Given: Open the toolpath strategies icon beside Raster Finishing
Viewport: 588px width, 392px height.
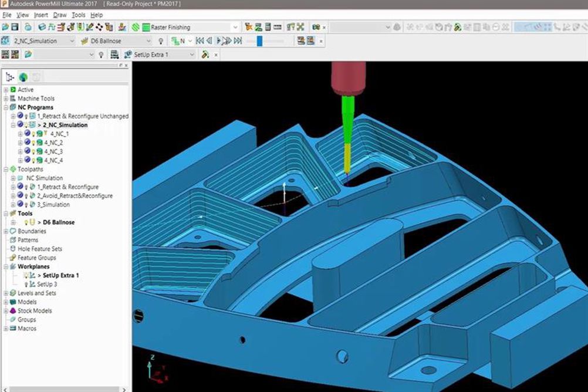Looking at the screenshot, I should pos(136,27).
